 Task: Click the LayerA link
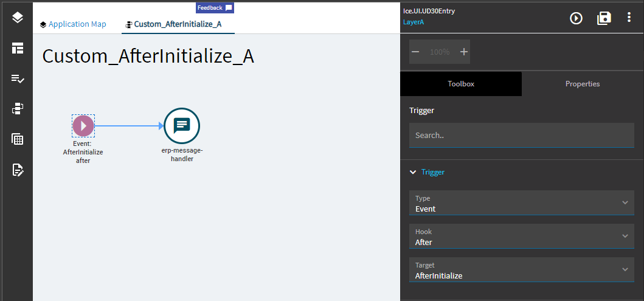[x=414, y=22]
